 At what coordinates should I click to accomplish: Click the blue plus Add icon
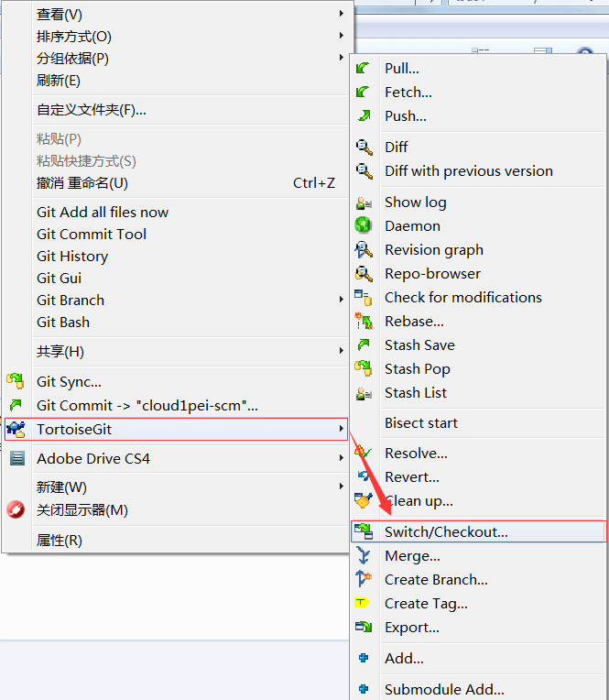point(364,658)
